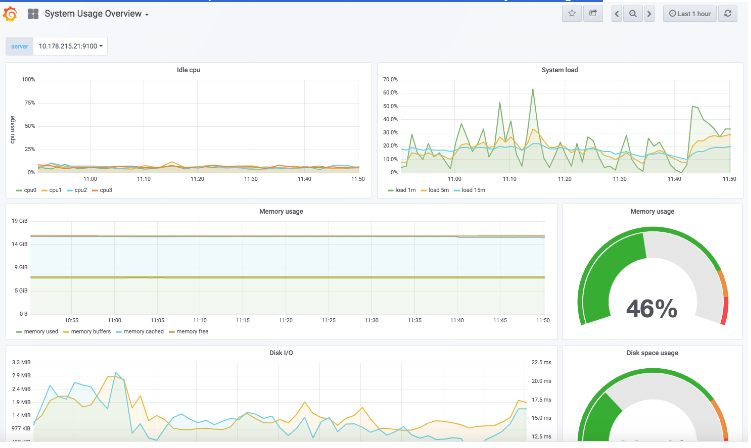Click the 10:55 tick on Memory usage graph

71,320
